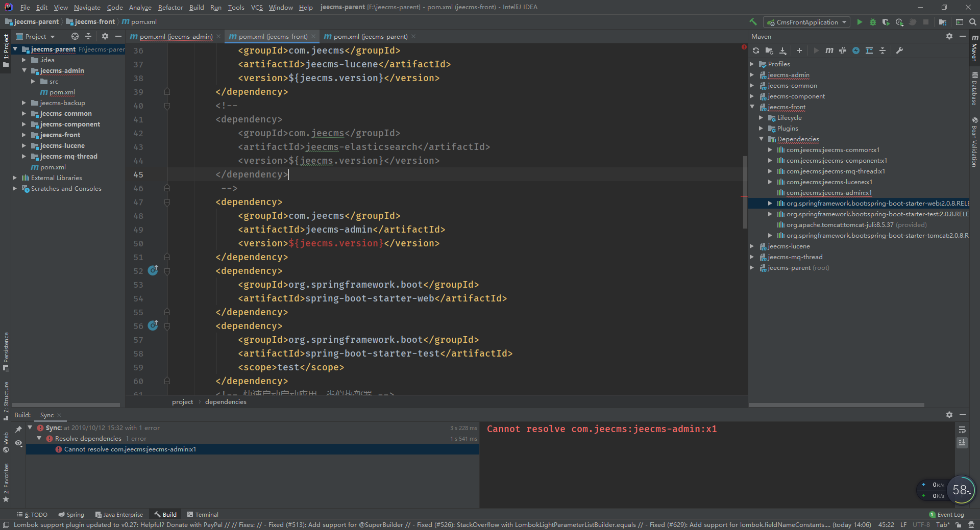Click Execute Maven Goal 'm' icon
The image size is (980, 530).
pos(829,51)
